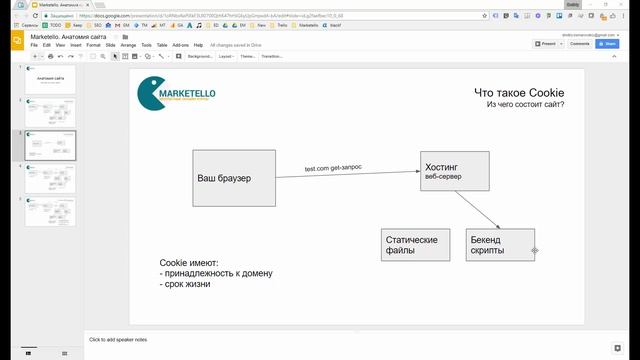The height and width of the screenshot is (360, 640).
Task: Click the move-to-folder icon beside title
Action: (125, 37)
